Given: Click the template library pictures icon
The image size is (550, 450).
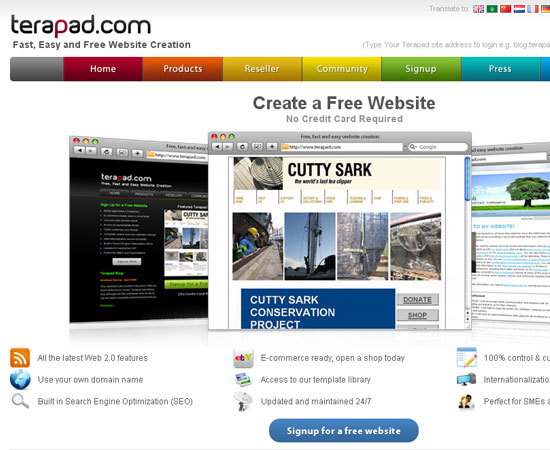Looking at the screenshot, I should (x=243, y=380).
